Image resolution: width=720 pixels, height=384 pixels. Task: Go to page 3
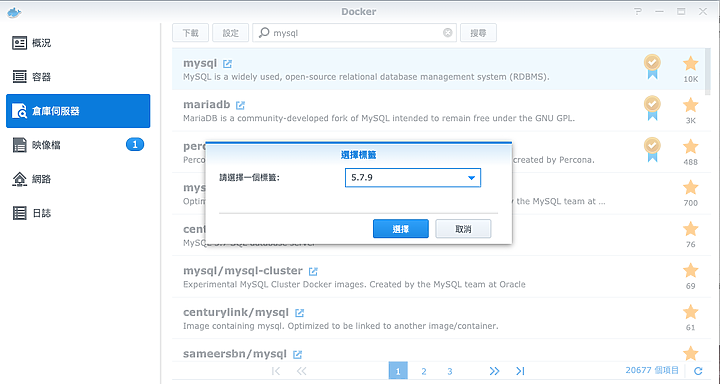450,371
